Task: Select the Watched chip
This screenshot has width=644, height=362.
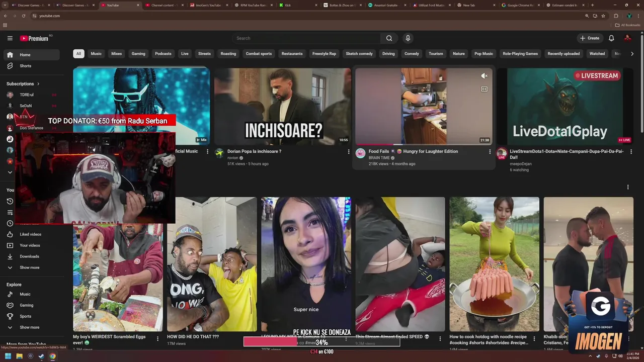Action: pos(597,54)
